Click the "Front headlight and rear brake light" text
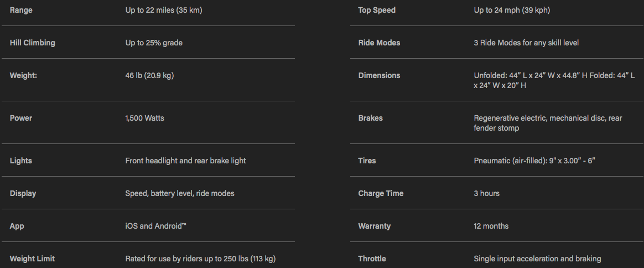The width and height of the screenshot is (644, 268). 186,161
